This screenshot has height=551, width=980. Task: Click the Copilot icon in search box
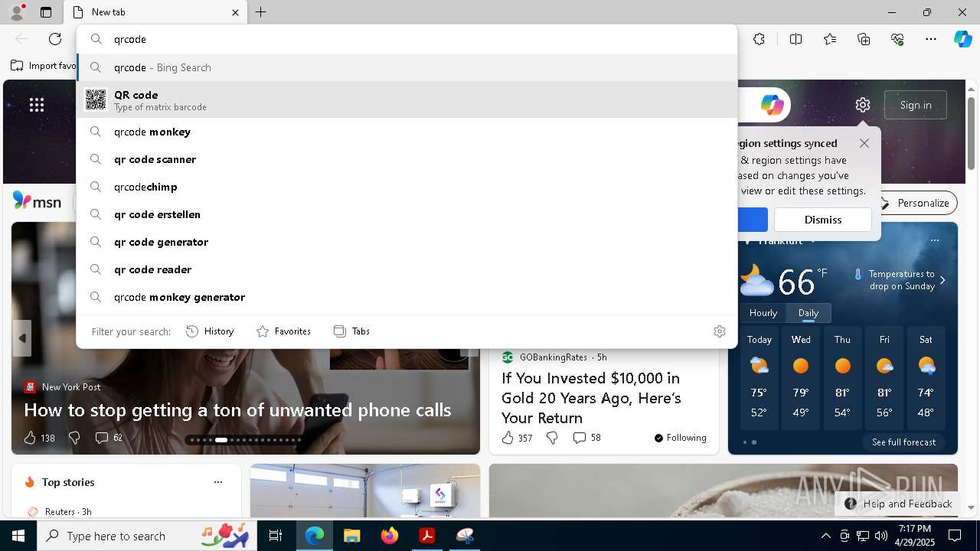tap(772, 105)
